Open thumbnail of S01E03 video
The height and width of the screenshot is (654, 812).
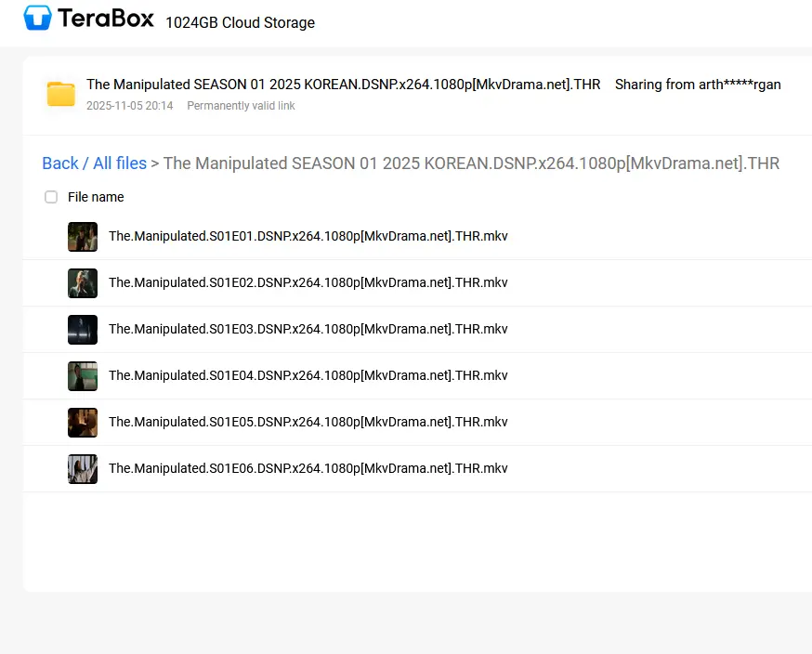click(83, 330)
